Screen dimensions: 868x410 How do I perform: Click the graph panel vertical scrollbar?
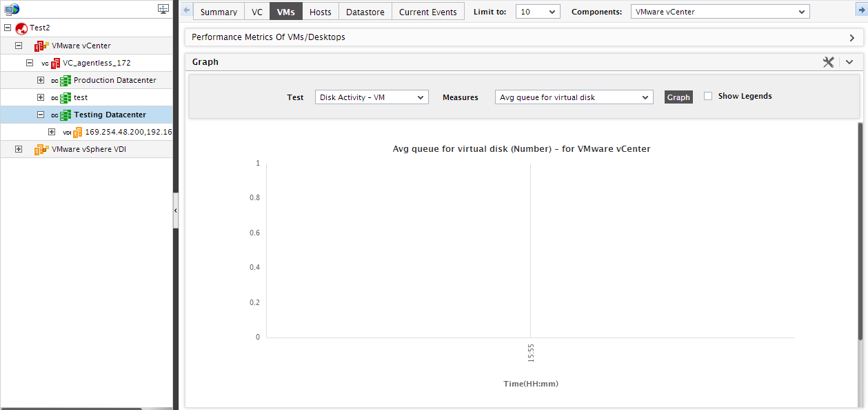coord(860,231)
